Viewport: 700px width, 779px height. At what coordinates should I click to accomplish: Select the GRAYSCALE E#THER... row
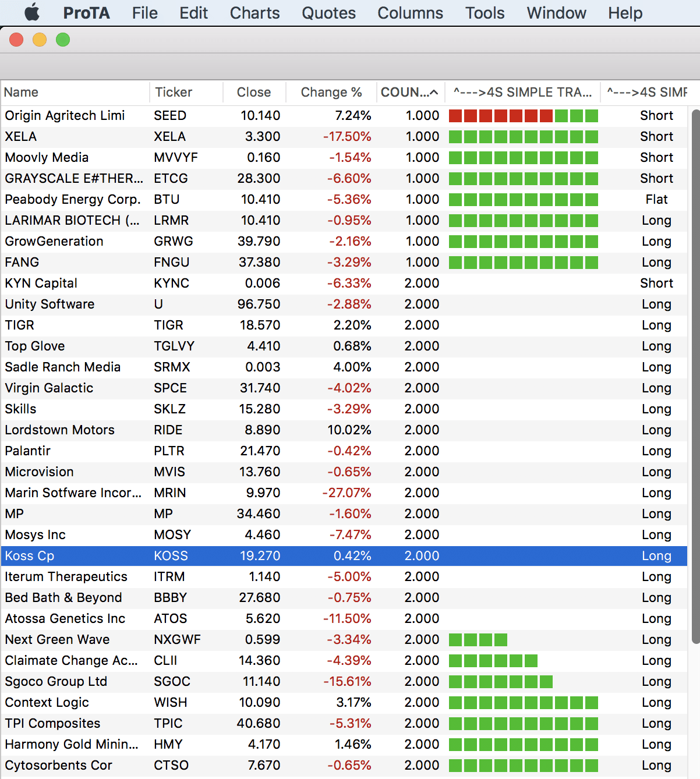tap(344, 178)
